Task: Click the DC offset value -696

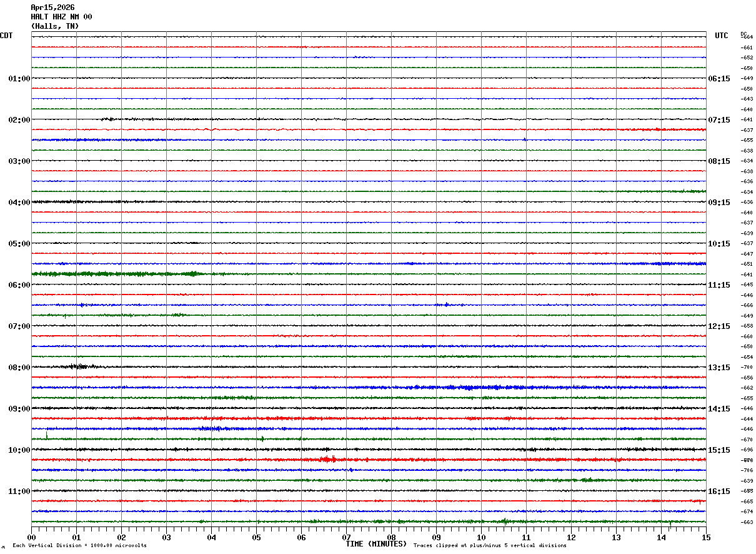Action: point(747,450)
